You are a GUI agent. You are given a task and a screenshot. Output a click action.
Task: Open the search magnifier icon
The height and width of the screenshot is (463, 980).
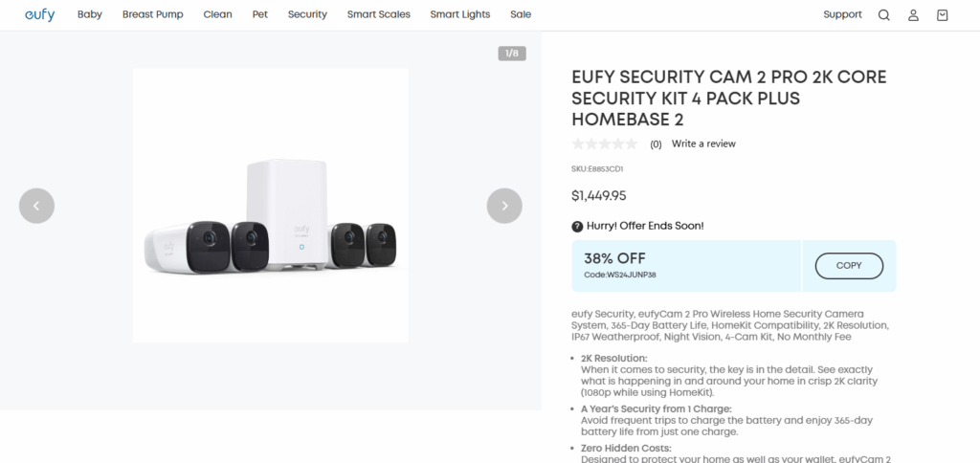tap(884, 15)
